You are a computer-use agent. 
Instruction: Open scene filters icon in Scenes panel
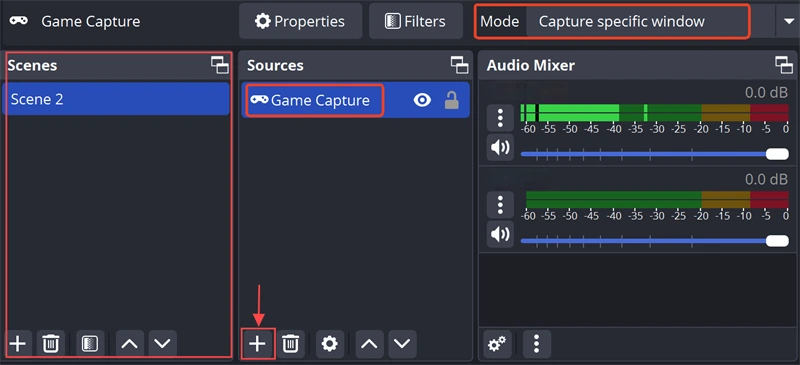pyautogui.click(x=90, y=344)
